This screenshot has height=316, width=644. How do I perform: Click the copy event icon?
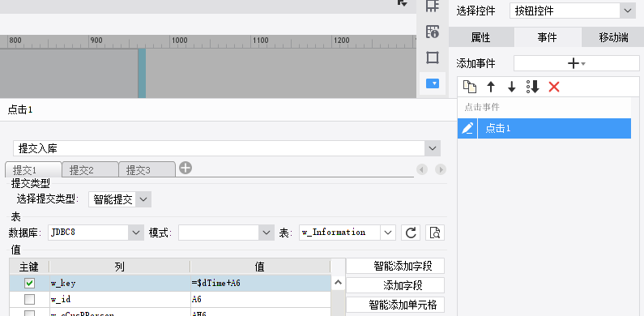(x=470, y=87)
